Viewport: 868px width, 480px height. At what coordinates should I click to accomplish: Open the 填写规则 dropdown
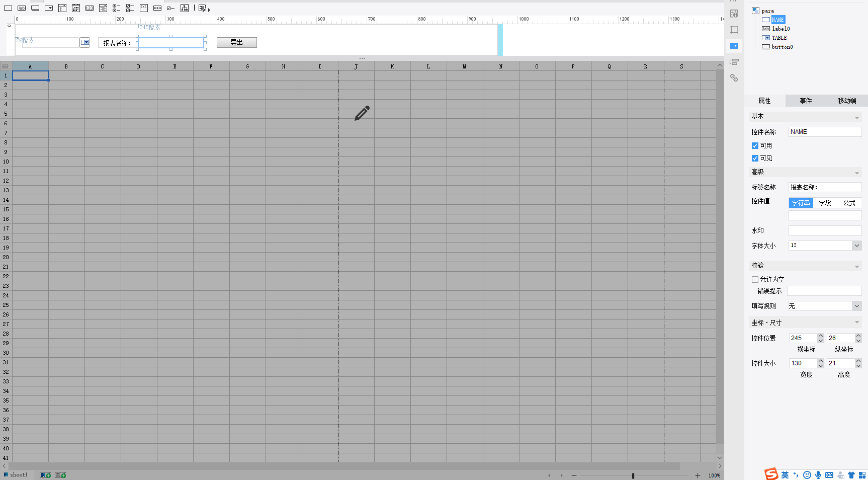pyautogui.click(x=857, y=306)
